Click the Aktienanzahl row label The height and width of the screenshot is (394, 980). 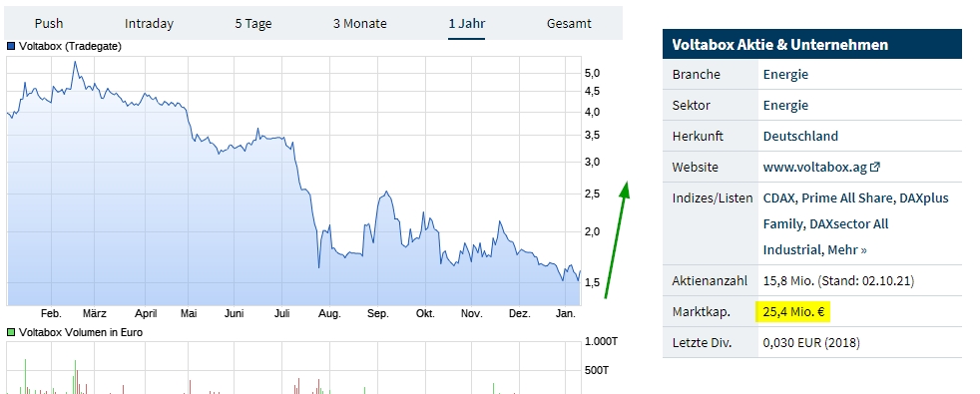coord(710,281)
